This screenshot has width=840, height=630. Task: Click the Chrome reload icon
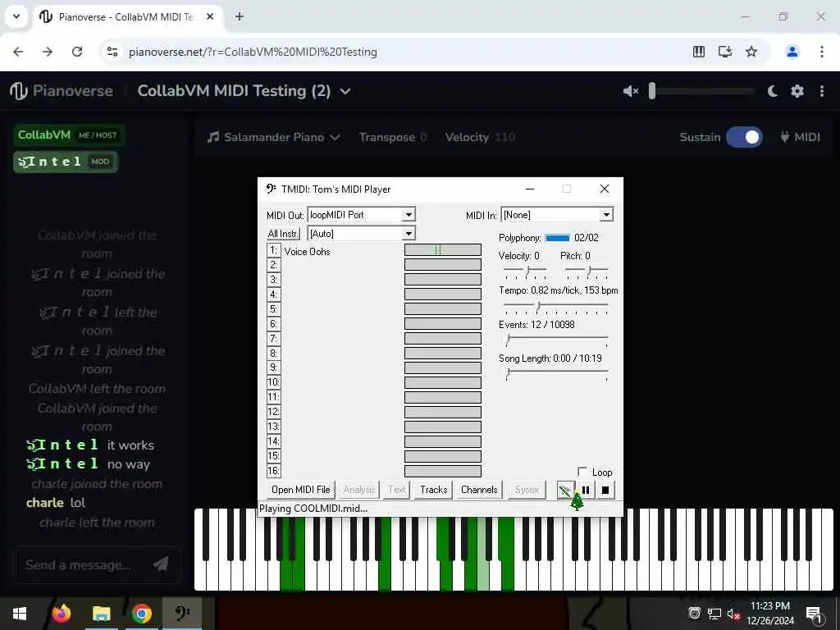point(77,52)
